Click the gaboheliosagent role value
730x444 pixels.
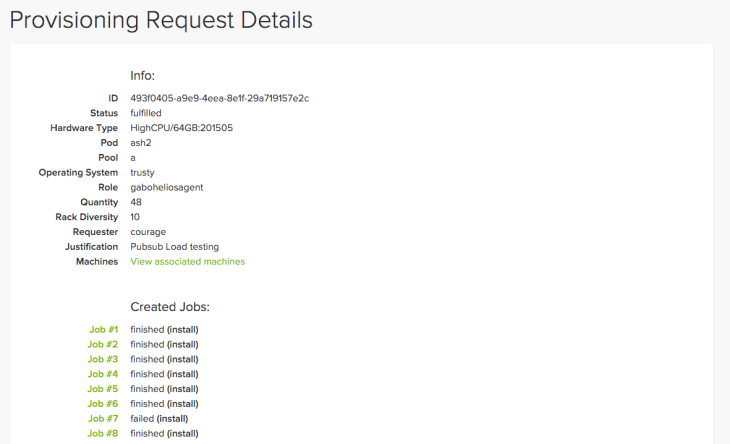pyautogui.click(x=167, y=188)
